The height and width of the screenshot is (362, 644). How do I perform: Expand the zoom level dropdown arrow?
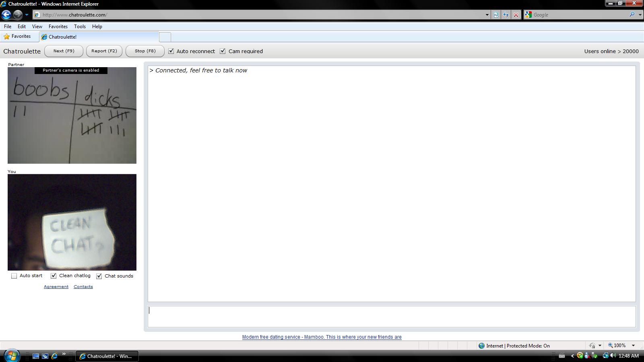[633, 346]
